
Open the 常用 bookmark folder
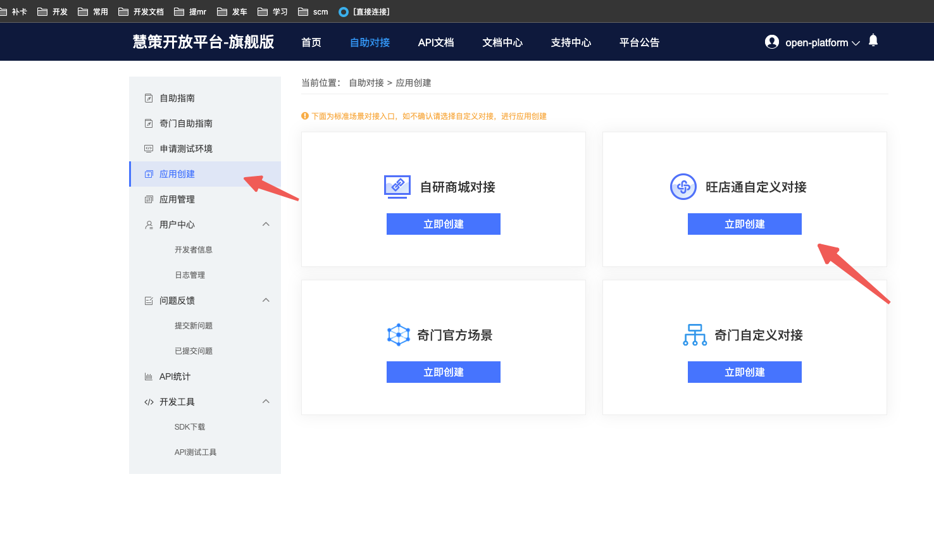pos(93,11)
